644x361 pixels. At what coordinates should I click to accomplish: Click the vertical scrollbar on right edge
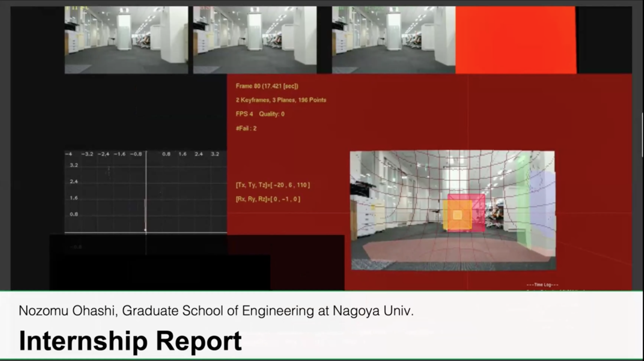642,134
